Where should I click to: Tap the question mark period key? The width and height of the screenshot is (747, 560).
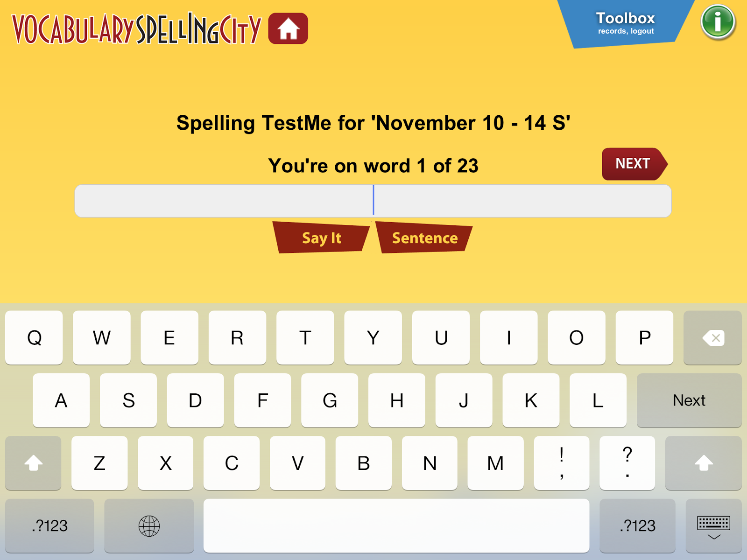(627, 463)
